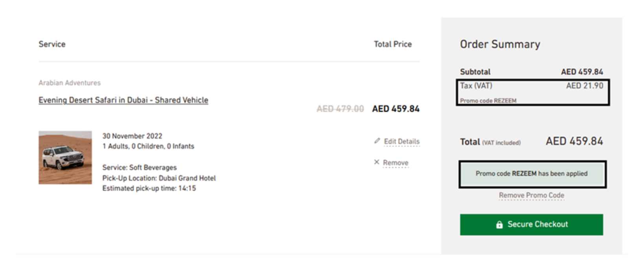
Task: Open the Evening Desert Safari in Dubai listing
Action: tap(123, 100)
